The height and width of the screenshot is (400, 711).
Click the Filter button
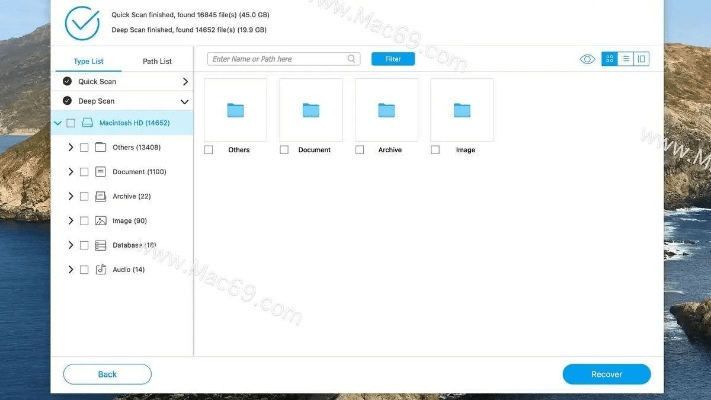[x=393, y=59]
